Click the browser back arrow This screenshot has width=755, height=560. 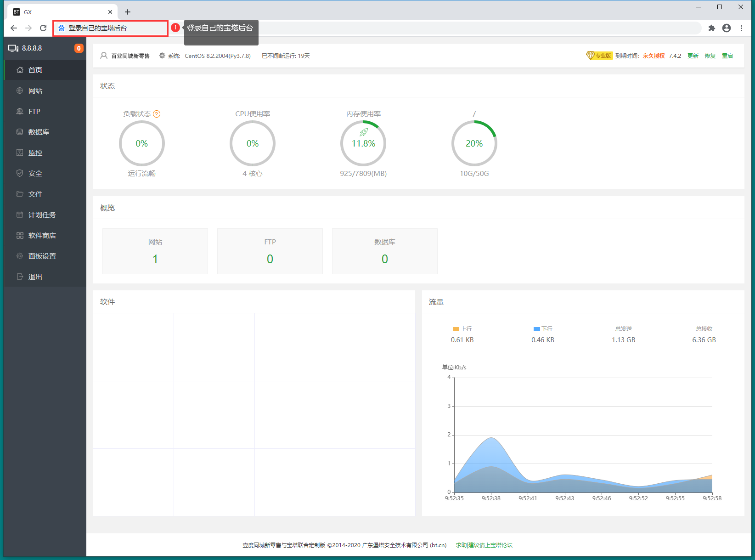tap(14, 28)
